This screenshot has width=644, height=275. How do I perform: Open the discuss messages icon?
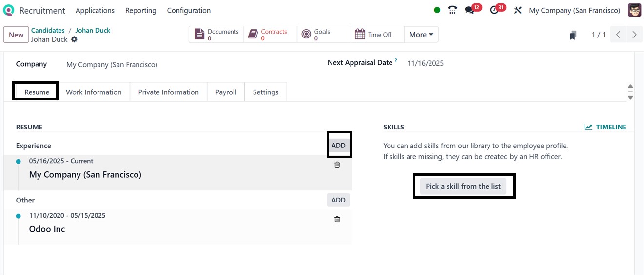[x=470, y=10]
